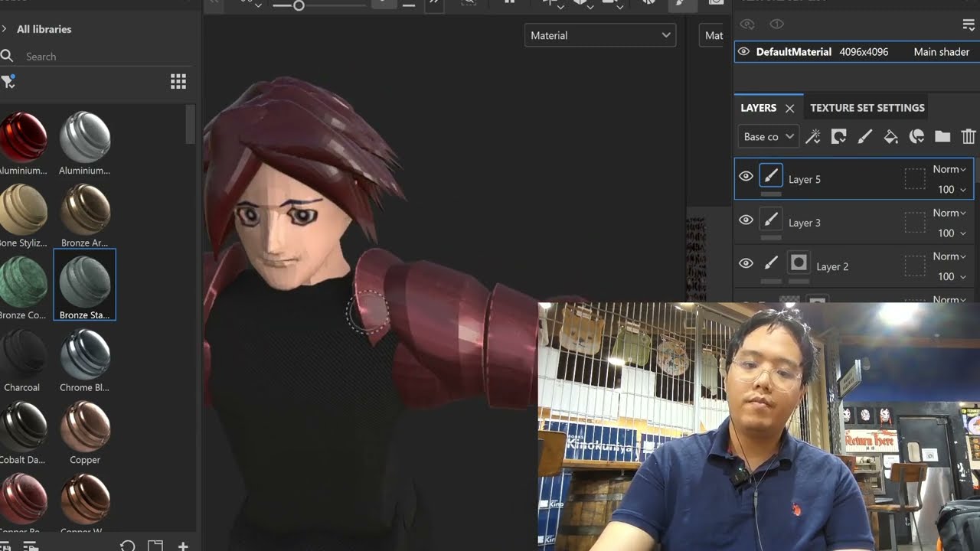This screenshot has width=980, height=551.
Task: Select Layer 2 by its name
Action: 832,266
